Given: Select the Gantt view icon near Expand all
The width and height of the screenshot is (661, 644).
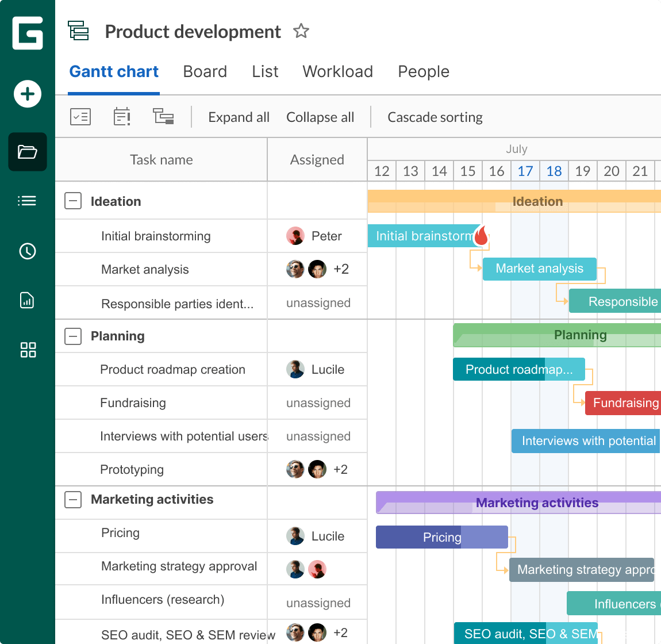Looking at the screenshot, I should [163, 116].
